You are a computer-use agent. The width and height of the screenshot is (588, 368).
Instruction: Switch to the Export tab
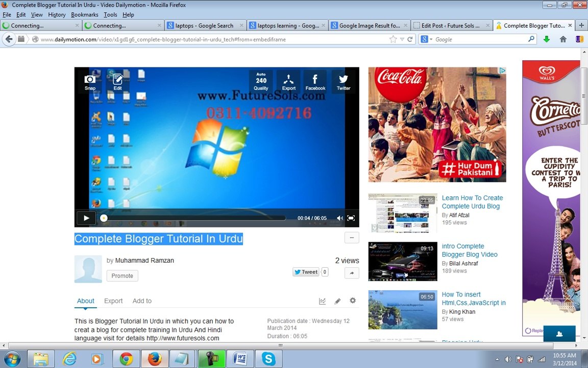click(113, 301)
